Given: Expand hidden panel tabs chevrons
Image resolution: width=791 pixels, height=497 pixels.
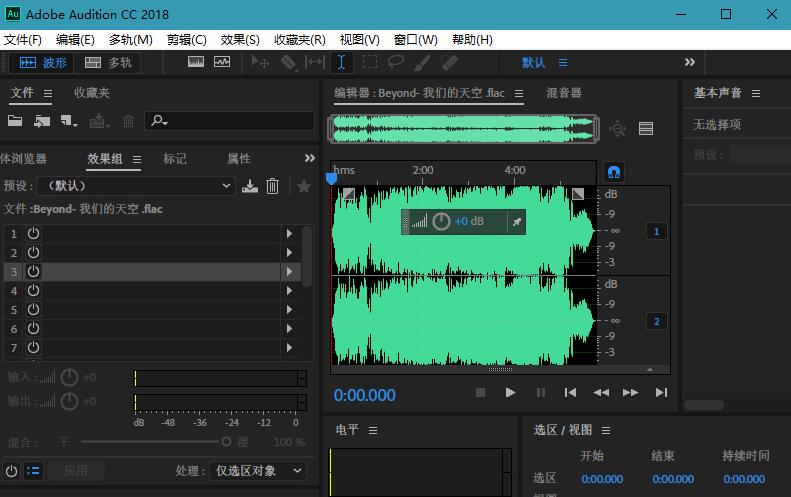Looking at the screenshot, I should [x=310, y=158].
